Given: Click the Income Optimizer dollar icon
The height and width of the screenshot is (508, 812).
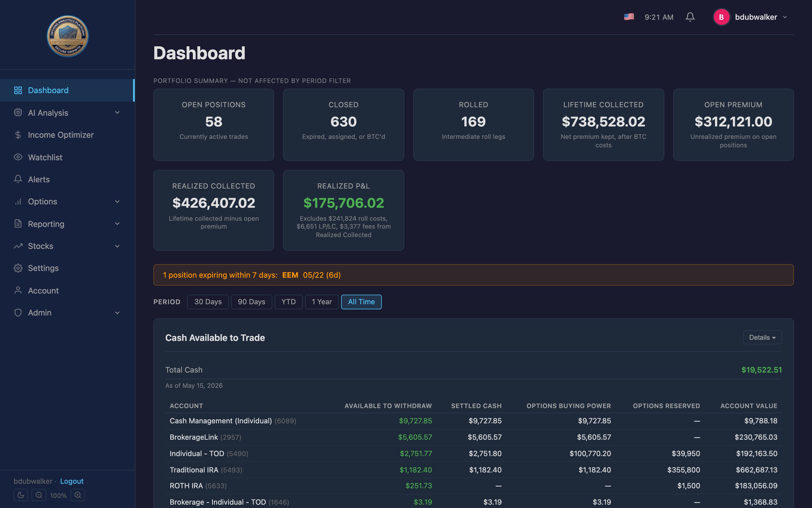Looking at the screenshot, I should coord(18,135).
